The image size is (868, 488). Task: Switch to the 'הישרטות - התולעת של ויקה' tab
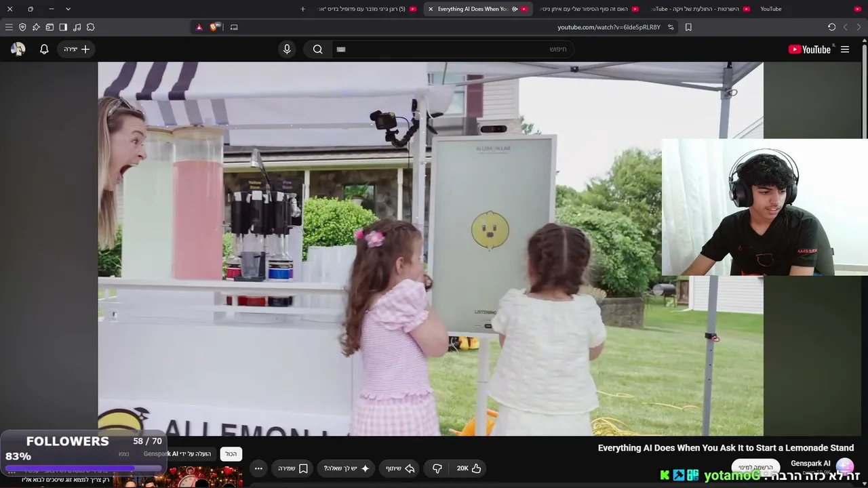(x=698, y=9)
